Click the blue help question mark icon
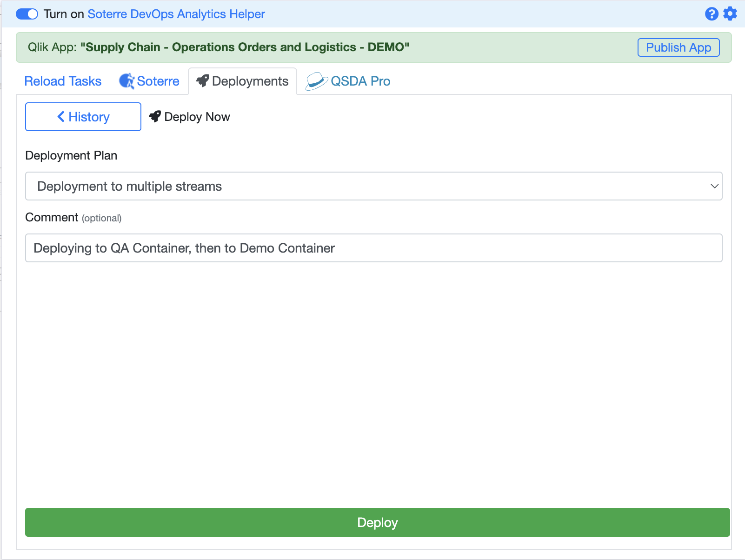Screen dimensions: 745x560 [712, 14]
